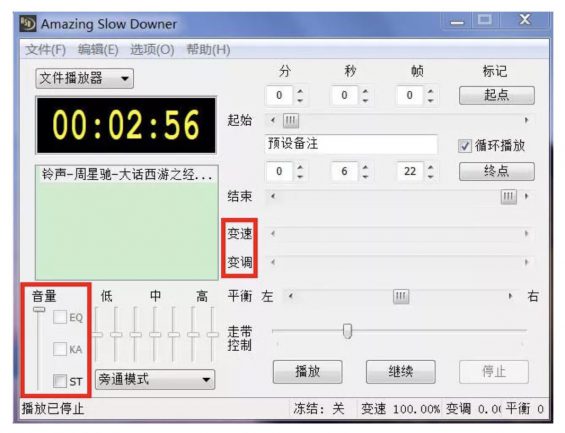Decrease the end 帧 value 22 with down arrow
The width and height of the screenshot is (565, 433).
(430, 177)
